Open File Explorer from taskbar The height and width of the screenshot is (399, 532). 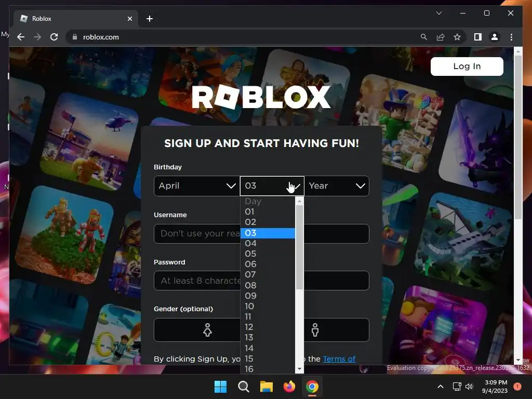pyautogui.click(x=267, y=387)
